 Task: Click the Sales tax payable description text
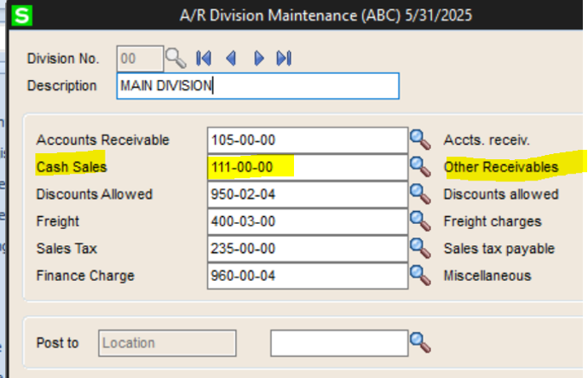(x=499, y=249)
